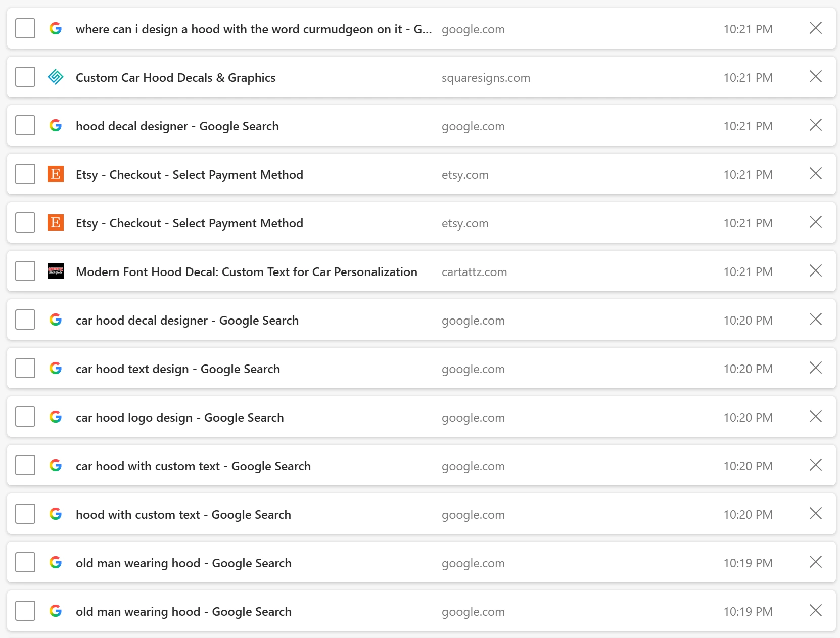Remove the cartattz.com history entry

[x=815, y=271]
